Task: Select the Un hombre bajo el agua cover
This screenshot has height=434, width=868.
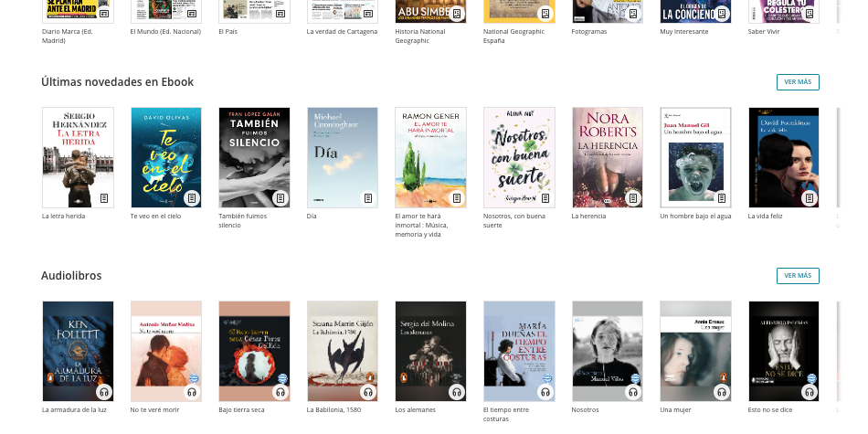Action: click(696, 158)
